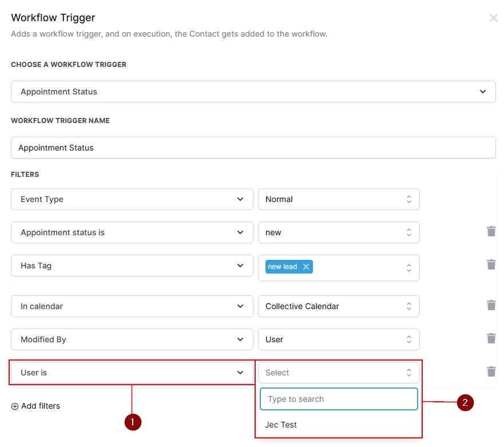Expand the Has Tag filter dropdown
This screenshot has width=504, height=447.
132,266
